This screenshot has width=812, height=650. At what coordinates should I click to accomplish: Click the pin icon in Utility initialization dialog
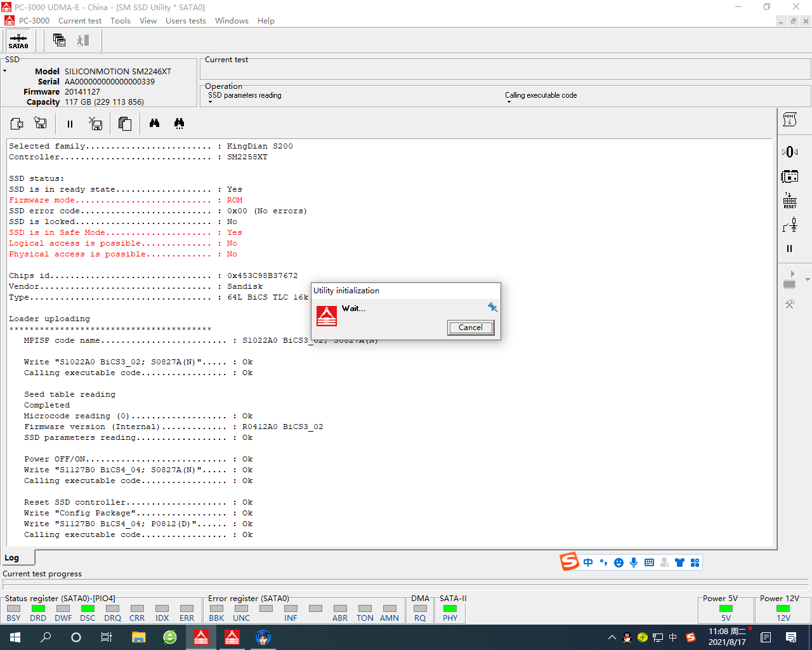[x=492, y=307]
